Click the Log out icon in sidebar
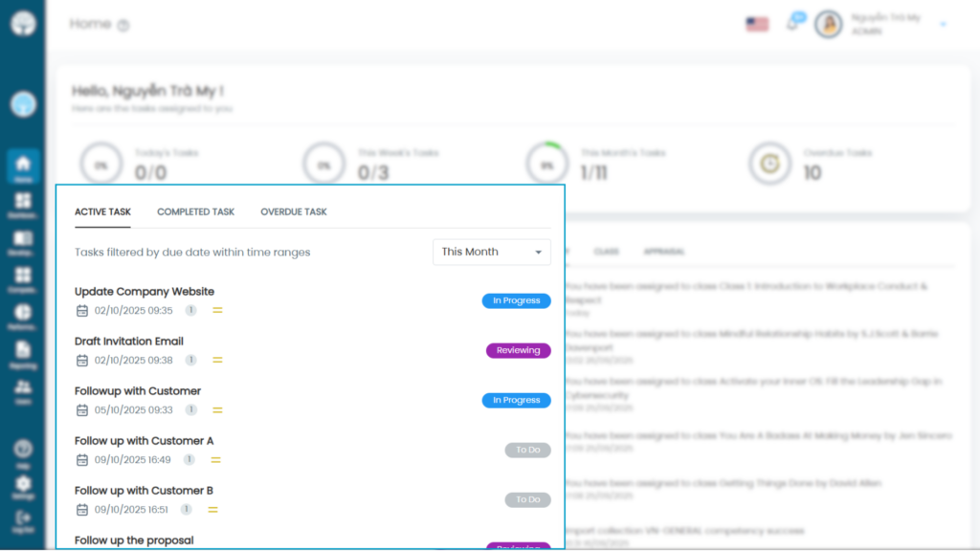The width and height of the screenshot is (980, 551). [23, 519]
